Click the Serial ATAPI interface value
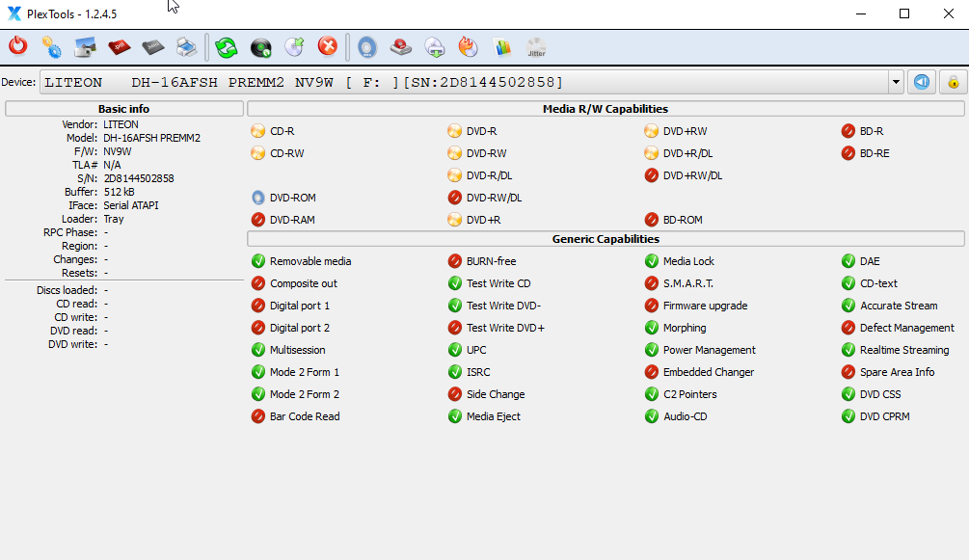969x560 pixels. [131, 206]
